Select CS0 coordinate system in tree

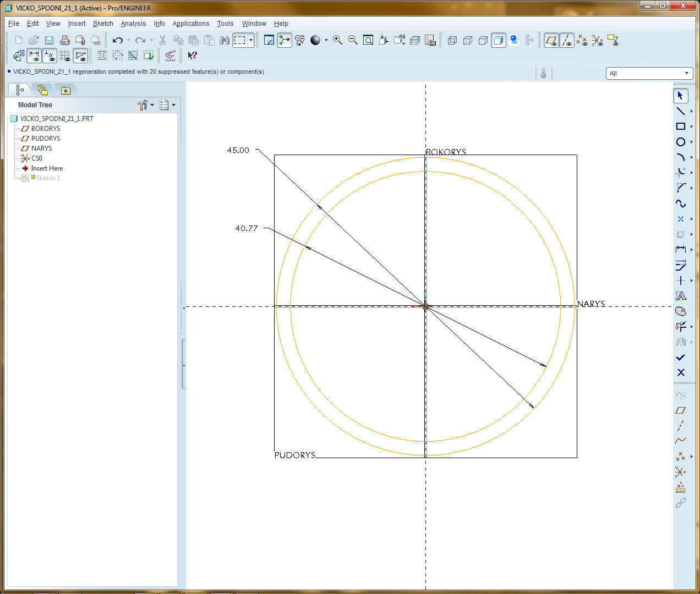click(x=36, y=158)
